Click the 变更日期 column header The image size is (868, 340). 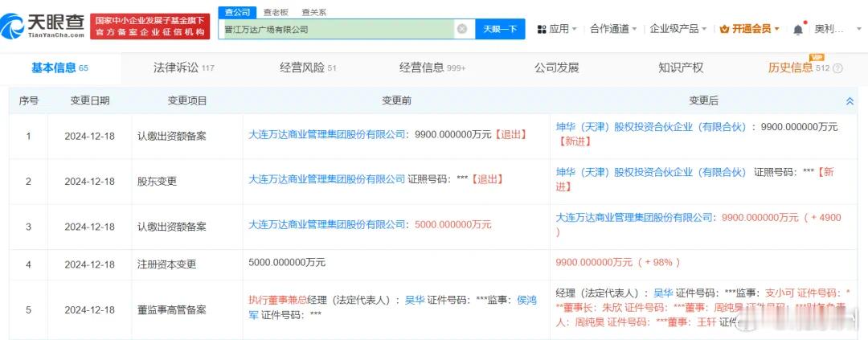[90, 100]
